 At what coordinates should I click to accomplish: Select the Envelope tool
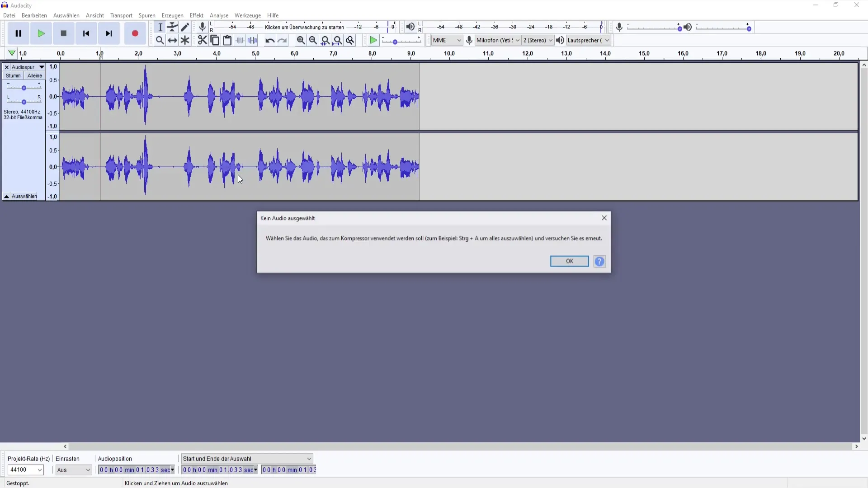[172, 27]
